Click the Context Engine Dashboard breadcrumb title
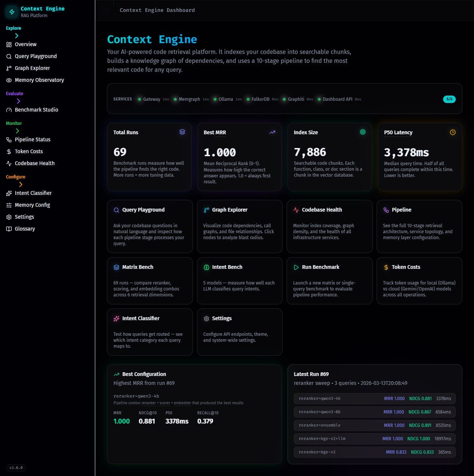This screenshot has height=476, width=474. [157, 10]
